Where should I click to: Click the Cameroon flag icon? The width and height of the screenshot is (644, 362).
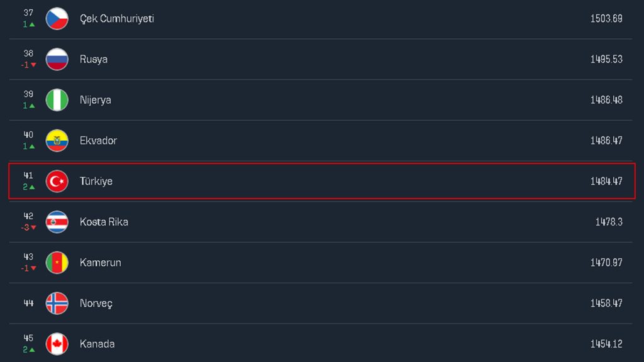click(x=57, y=263)
